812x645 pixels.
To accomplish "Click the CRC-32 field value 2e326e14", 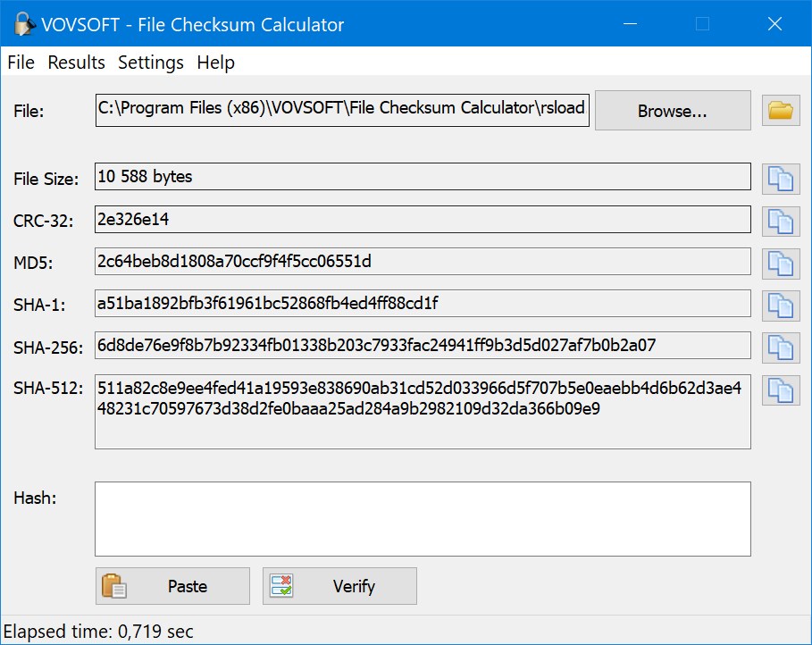I will (423, 219).
